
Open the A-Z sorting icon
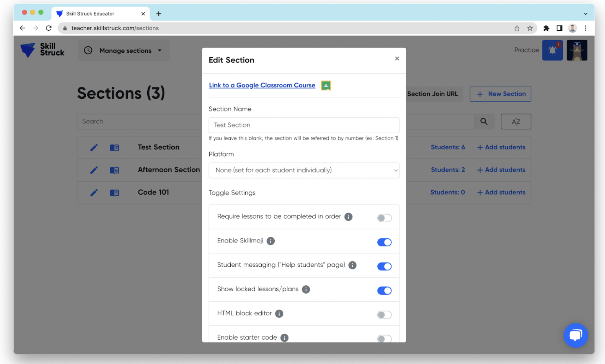coord(516,122)
